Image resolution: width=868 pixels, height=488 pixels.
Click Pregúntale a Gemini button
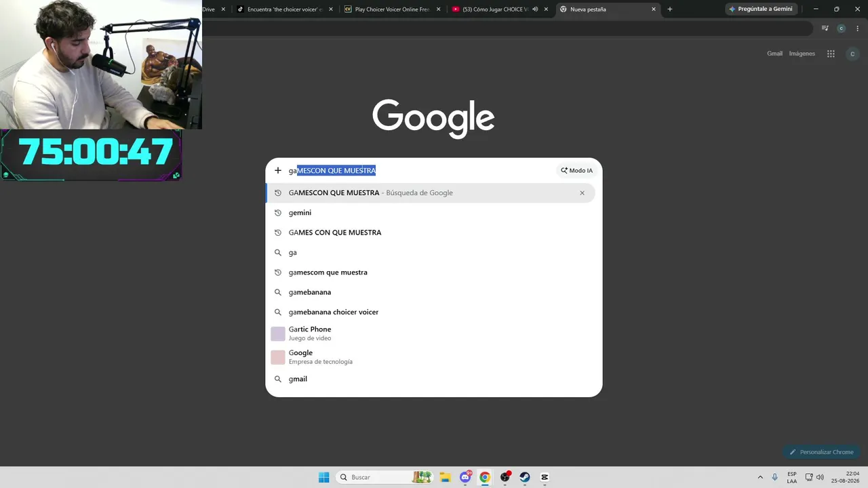pos(762,9)
